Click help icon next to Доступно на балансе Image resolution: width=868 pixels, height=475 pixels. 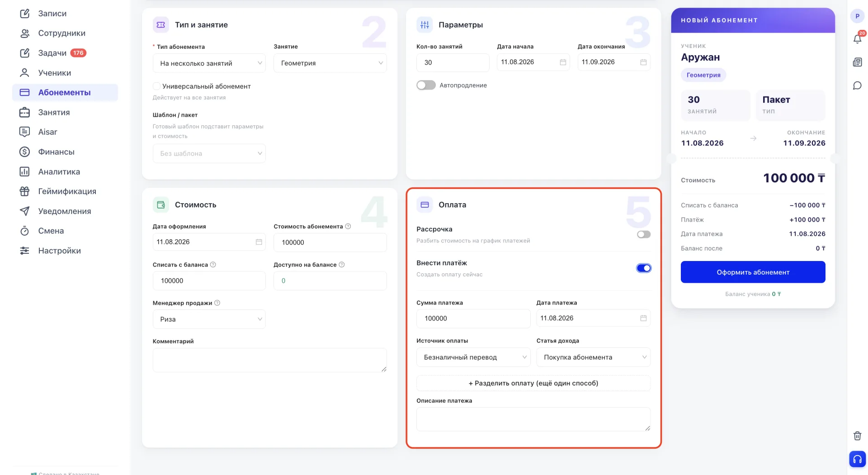[x=342, y=265]
